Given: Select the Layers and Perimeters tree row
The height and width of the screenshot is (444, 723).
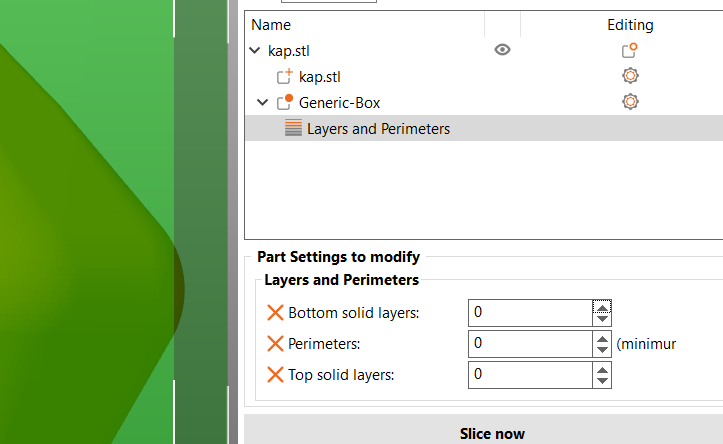Looking at the screenshot, I should coord(484,128).
